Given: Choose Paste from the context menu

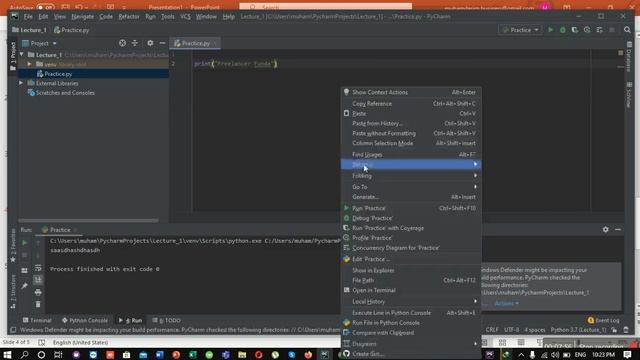Looking at the screenshot, I should (x=411, y=113).
